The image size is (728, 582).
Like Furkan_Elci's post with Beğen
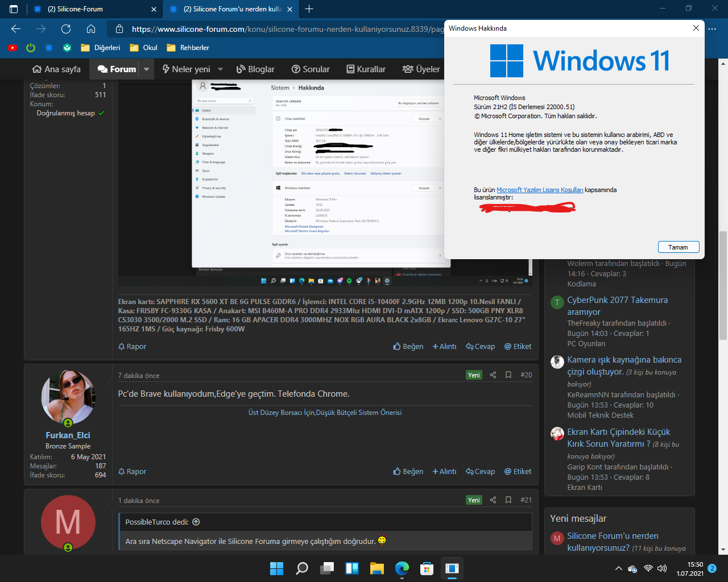coord(408,472)
